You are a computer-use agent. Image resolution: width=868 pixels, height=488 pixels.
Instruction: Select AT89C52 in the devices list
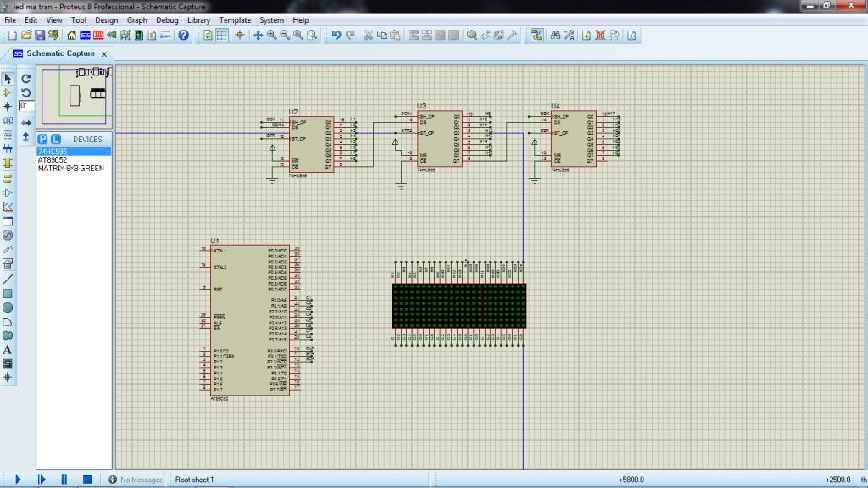coord(53,159)
